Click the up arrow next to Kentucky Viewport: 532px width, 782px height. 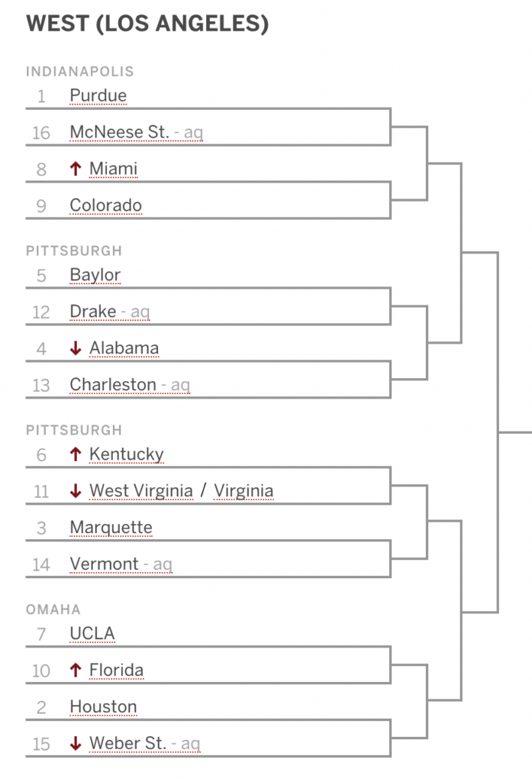coord(76,454)
